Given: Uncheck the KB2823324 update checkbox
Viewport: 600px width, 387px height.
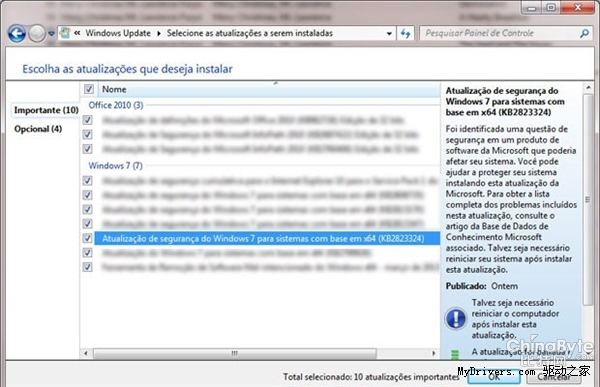Looking at the screenshot, I should coord(88,238).
